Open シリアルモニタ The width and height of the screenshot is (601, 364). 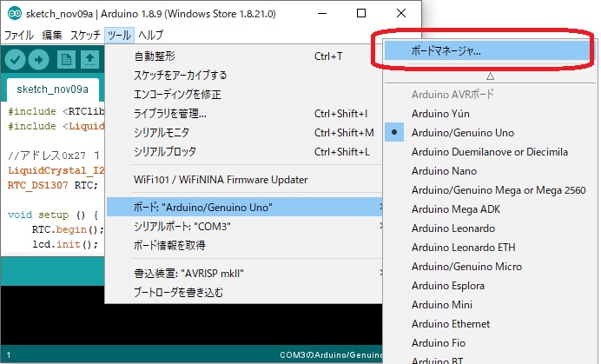tap(244, 133)
